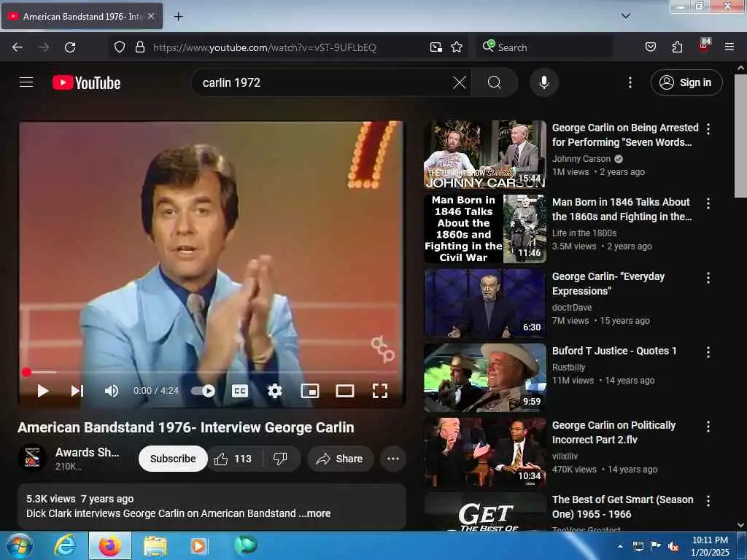Close the American Bandstand tab

tap(151, 16)
